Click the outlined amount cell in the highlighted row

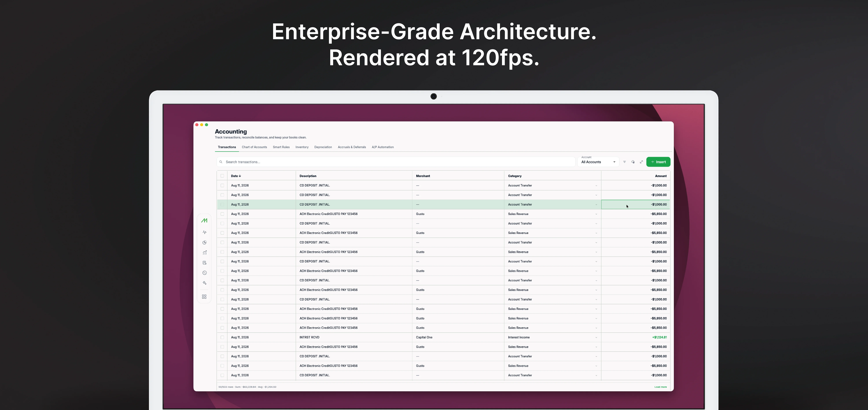(x=636, y=205)
